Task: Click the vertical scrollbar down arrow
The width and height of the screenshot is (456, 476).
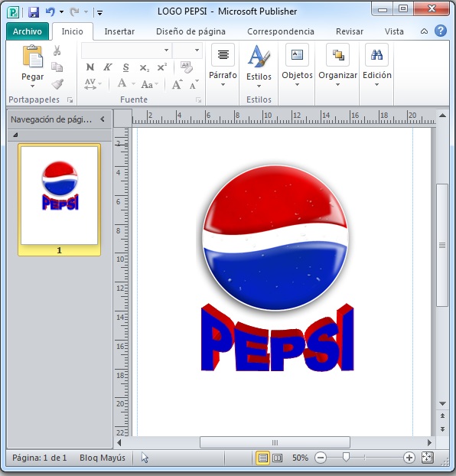Action: (442, 403)
